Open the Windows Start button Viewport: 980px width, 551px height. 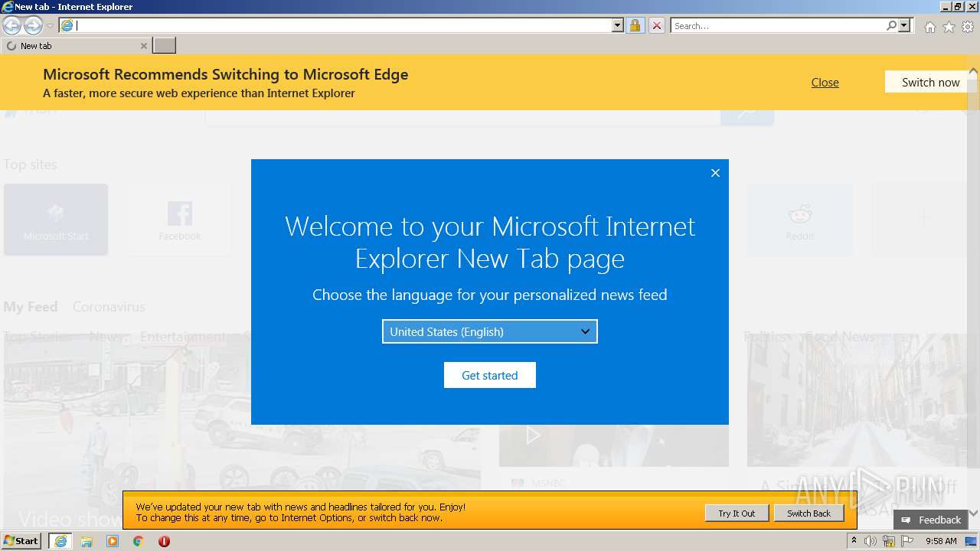tap(21, 541)
